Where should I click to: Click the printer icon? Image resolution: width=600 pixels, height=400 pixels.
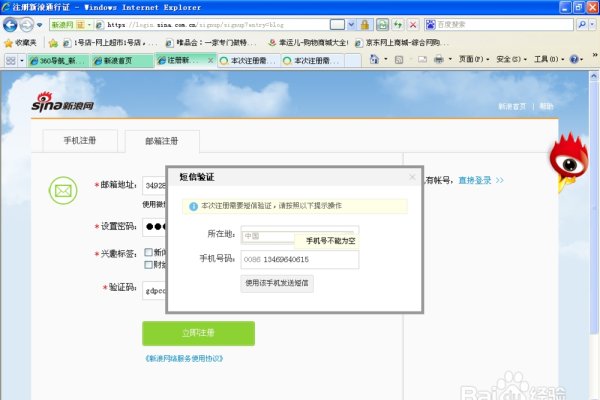(439, 59)
